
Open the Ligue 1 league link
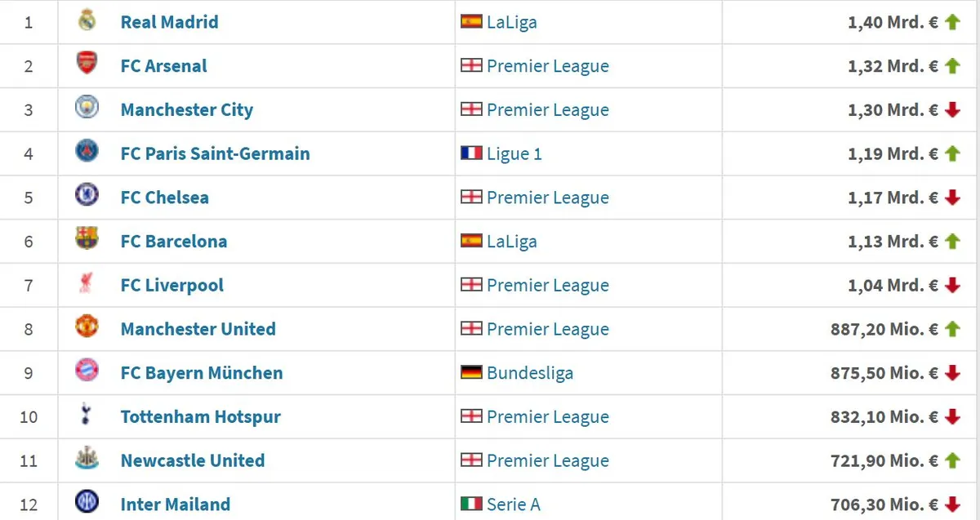[514, 153]
